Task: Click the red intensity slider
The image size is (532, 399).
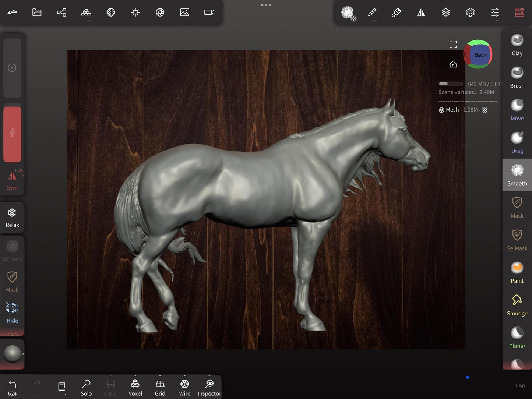Action: (x=12, y=134)
